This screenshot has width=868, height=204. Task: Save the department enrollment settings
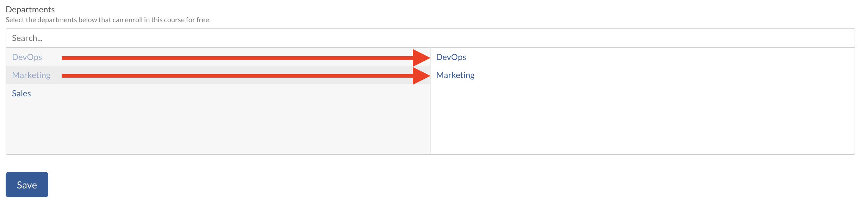[27, 185]
